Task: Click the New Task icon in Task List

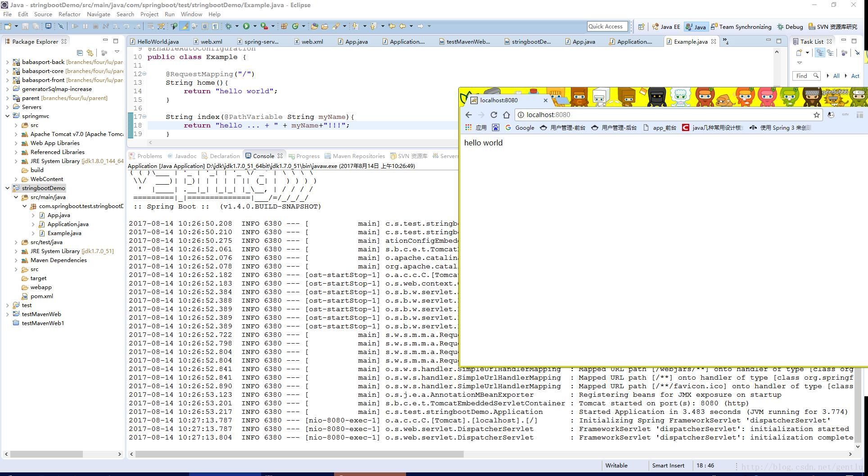Action: point(799,53)
